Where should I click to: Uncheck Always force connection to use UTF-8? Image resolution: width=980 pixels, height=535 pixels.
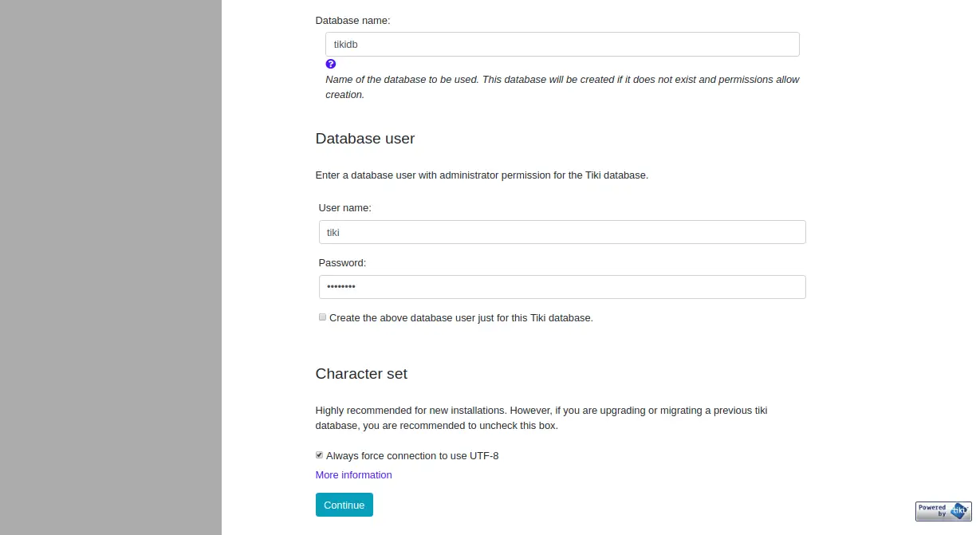[319, 455]
